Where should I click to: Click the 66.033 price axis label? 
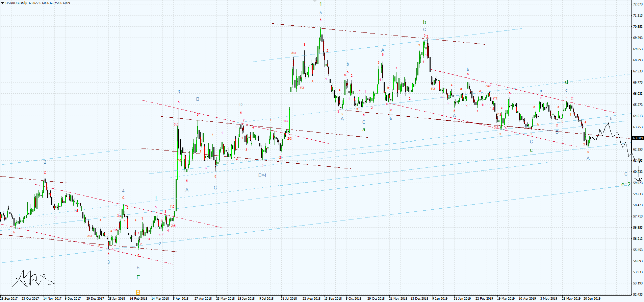point(638,94)
